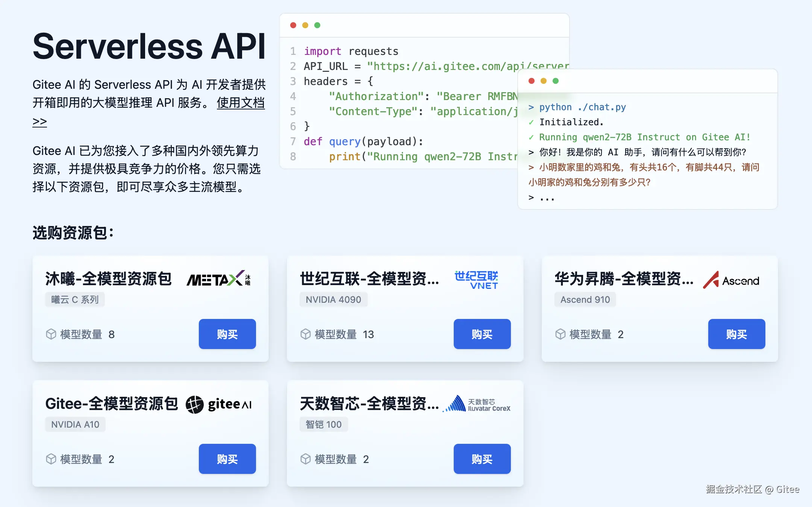
Task: Click the green dot in the terminal window
Action: tap(556, 81)
